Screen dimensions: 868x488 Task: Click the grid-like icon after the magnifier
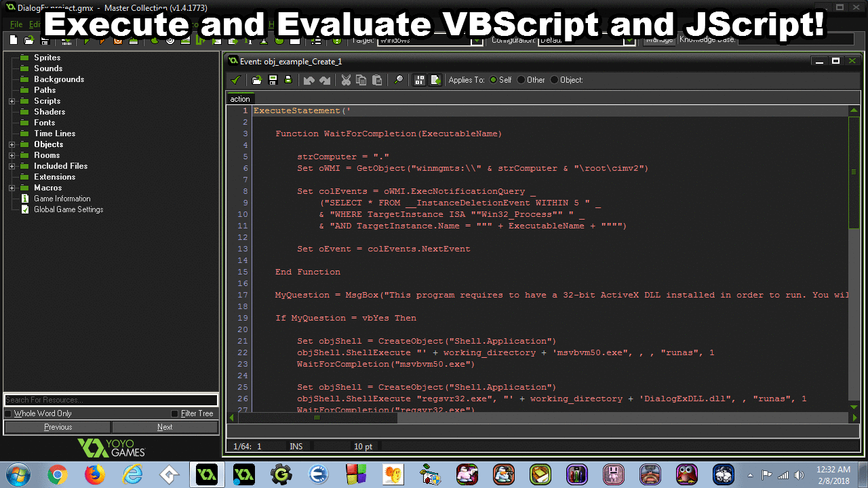tap(420, 80)
